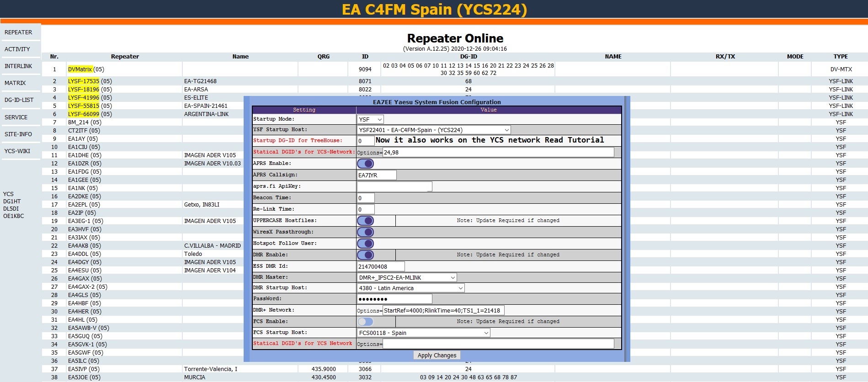868x382 pixels.
Task: Expand the DMR Startup Host list
Action: [410, 288]
